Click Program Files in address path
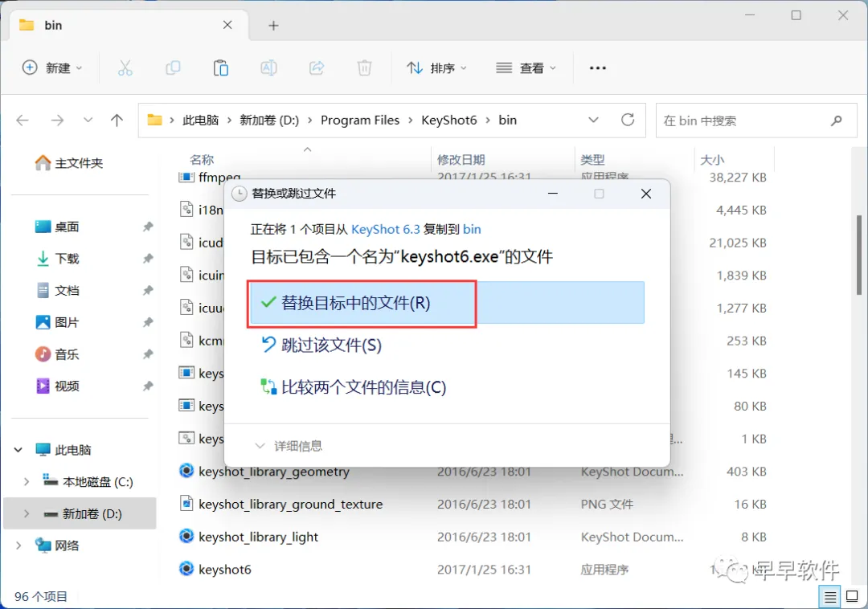The image size is (868, 609). pyautogui.click(x=360, y=120)
